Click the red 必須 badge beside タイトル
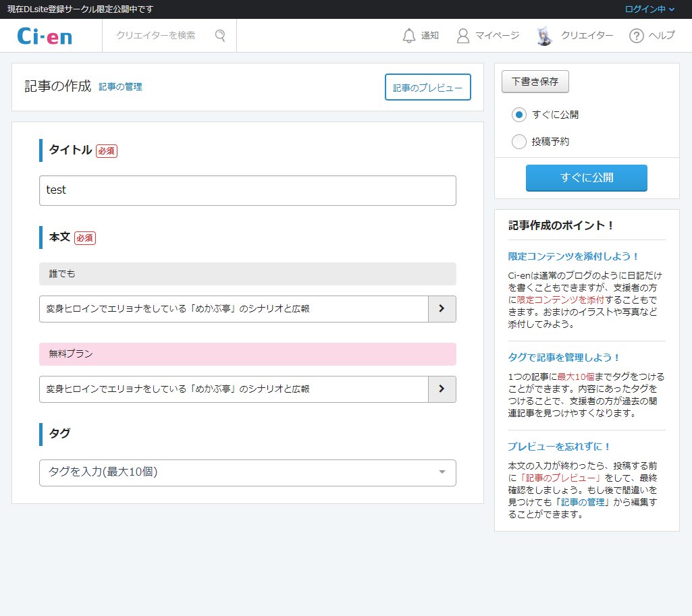 (x=107, y=151)
